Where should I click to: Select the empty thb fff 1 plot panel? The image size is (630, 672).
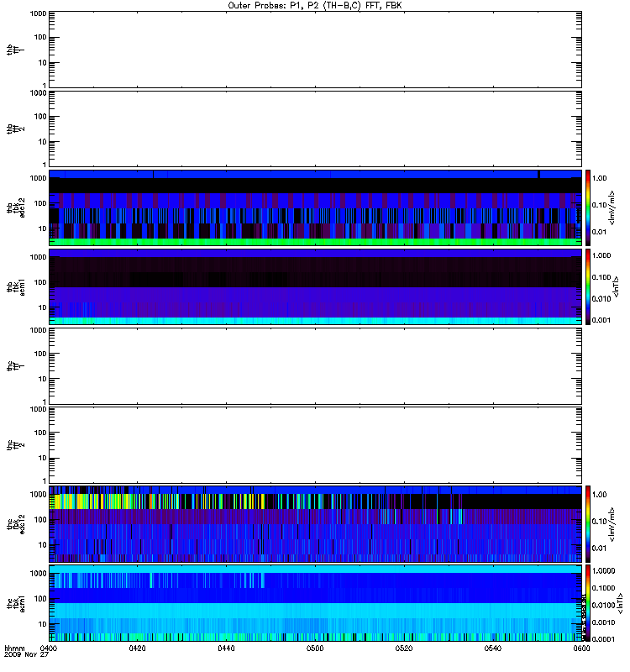pyautogui.click(x=315, y=50)
